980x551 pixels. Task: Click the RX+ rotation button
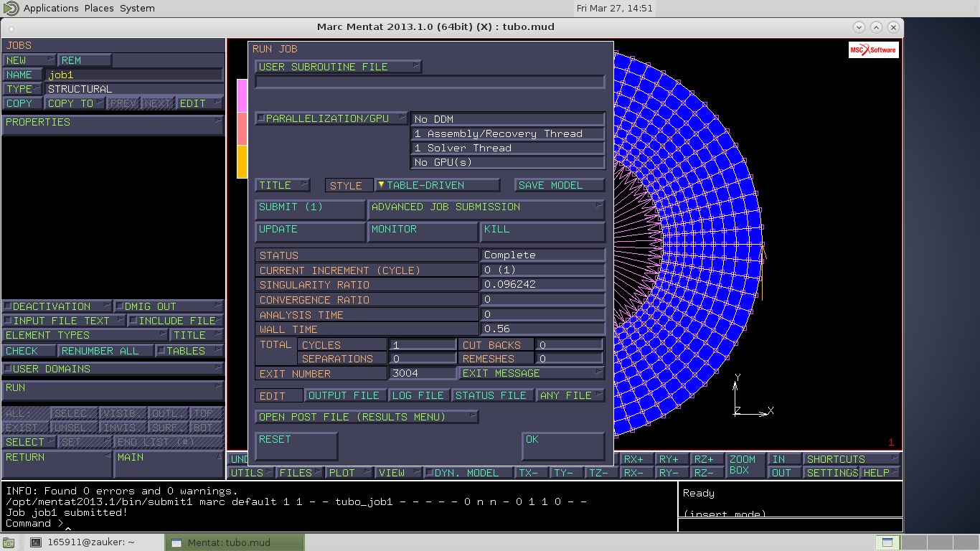(636, 459)
